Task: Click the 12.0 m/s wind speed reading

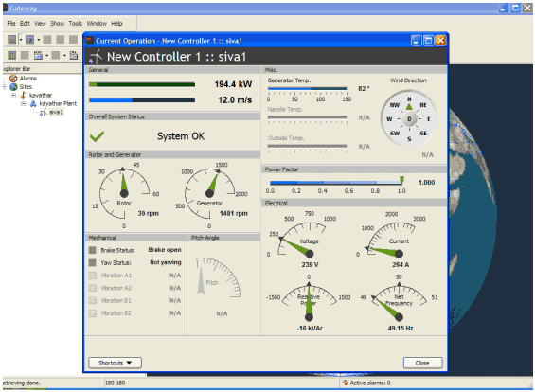Action: click(x=235, y=100)
